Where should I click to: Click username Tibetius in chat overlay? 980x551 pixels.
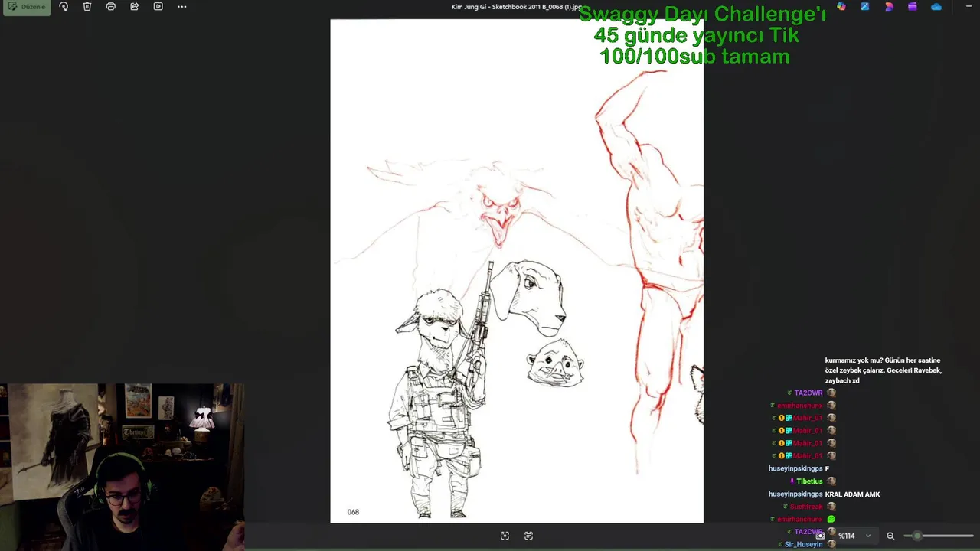(809, 481)
